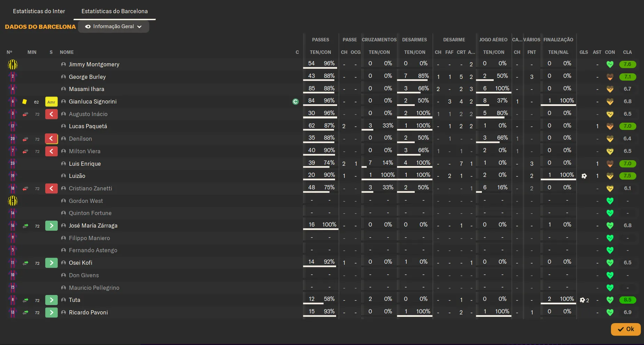The width and height of the screenshot is (644, 345).
Task: Select the Quinton Fortune row name
Action: 90,213
